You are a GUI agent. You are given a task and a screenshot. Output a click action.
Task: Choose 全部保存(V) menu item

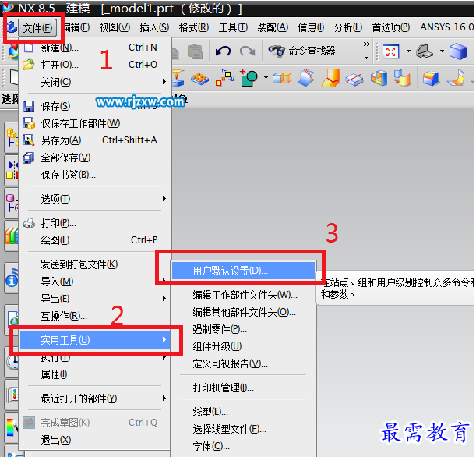click(x=95, y=158)
